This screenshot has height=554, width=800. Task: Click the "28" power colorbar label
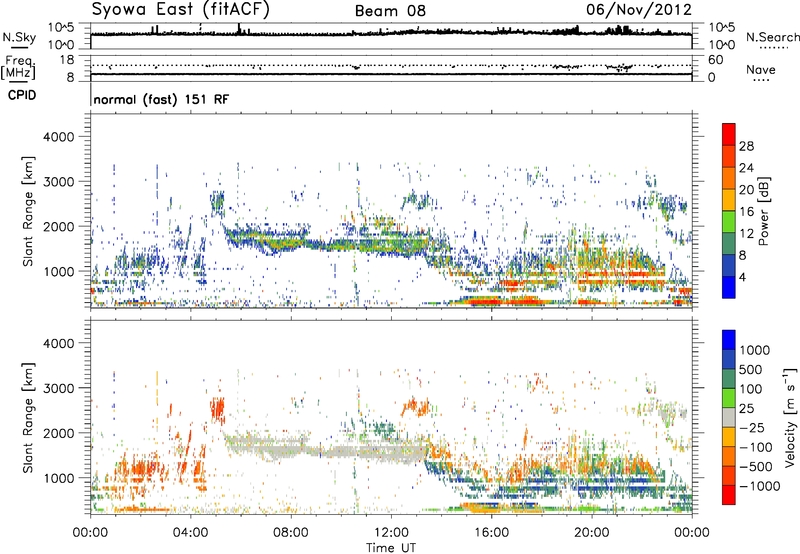coord(746,146)
